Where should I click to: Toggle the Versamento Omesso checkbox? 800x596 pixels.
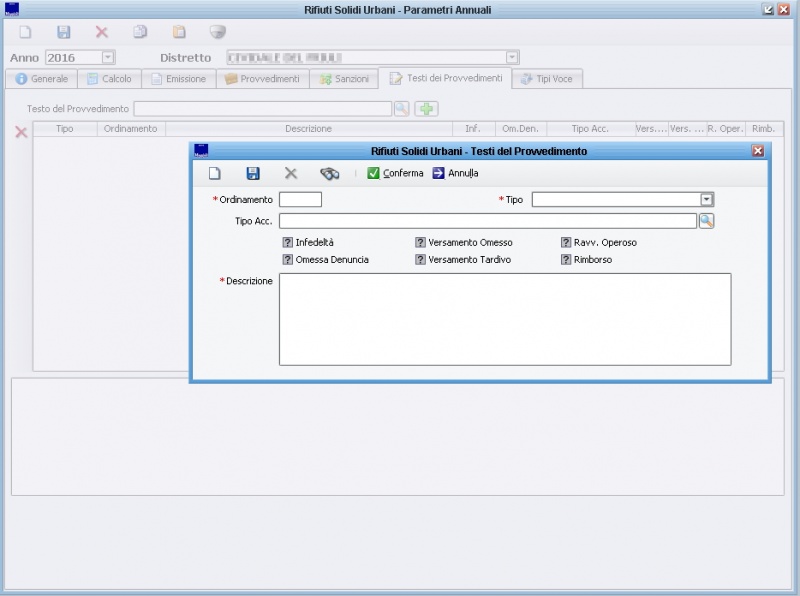click(x=421, y=242)
